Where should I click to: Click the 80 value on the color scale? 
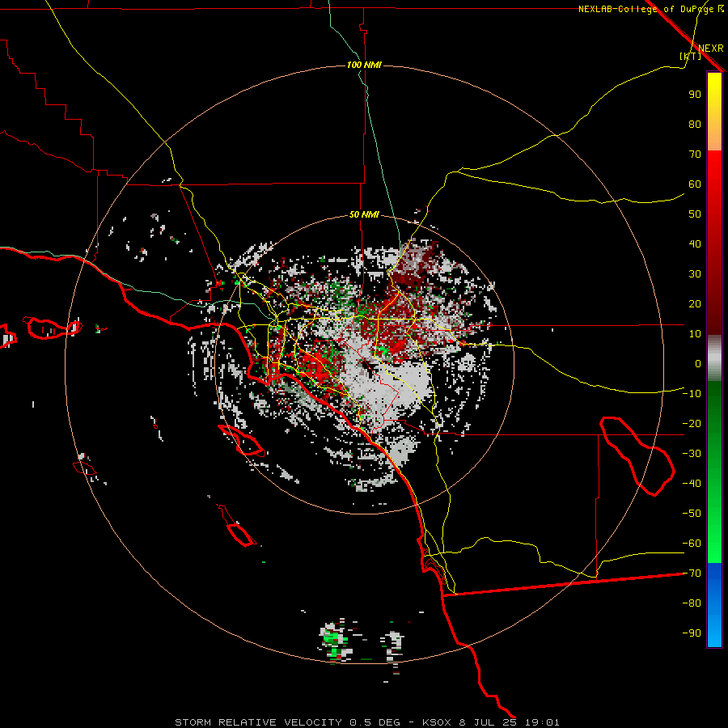pos(695,124)
